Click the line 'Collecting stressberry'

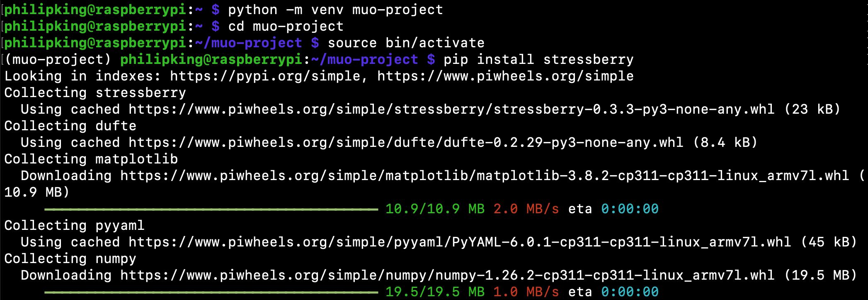tap(95, 93)
